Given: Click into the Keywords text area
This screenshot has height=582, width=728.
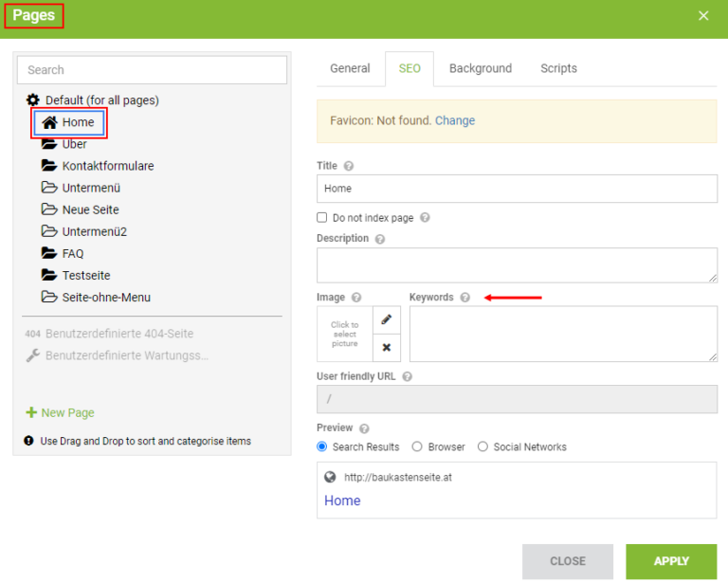Looking at the screenshot, I should click(x=563, y=334).
